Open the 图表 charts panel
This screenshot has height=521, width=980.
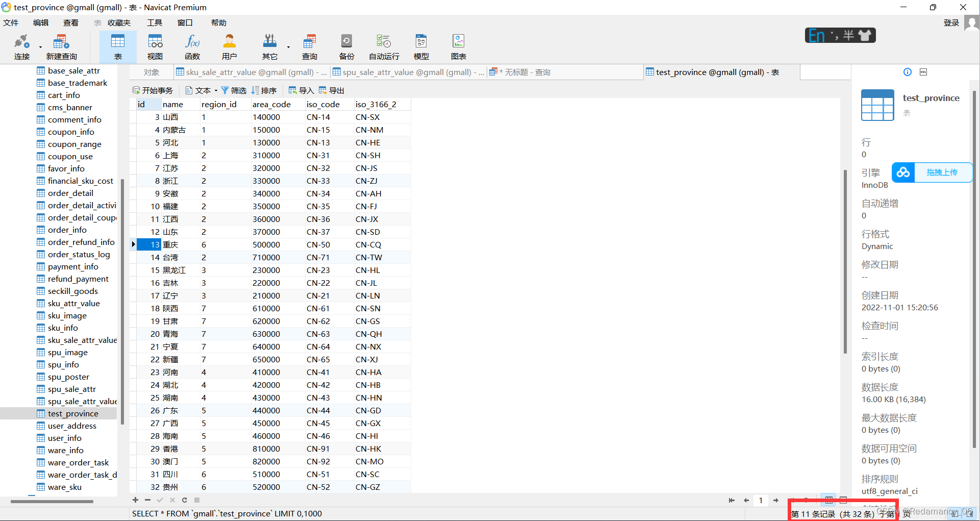(458, 46)
